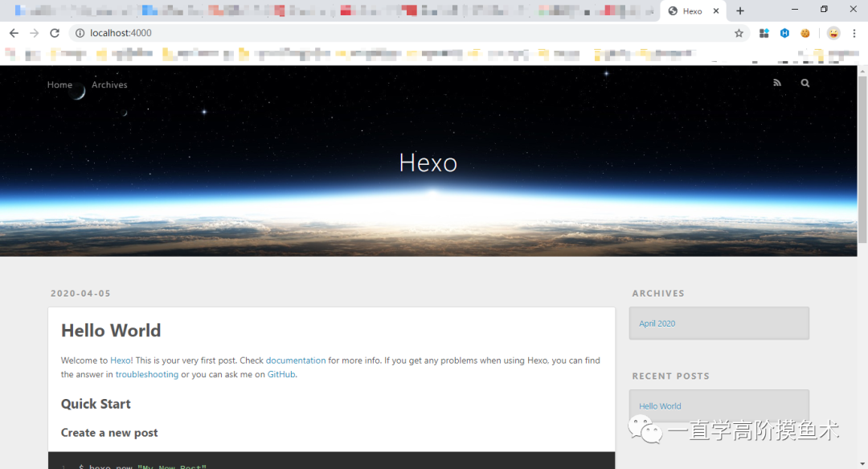Open Archives in blog navigation
Viewport: 868px width, 469px height.
point(109,84)
